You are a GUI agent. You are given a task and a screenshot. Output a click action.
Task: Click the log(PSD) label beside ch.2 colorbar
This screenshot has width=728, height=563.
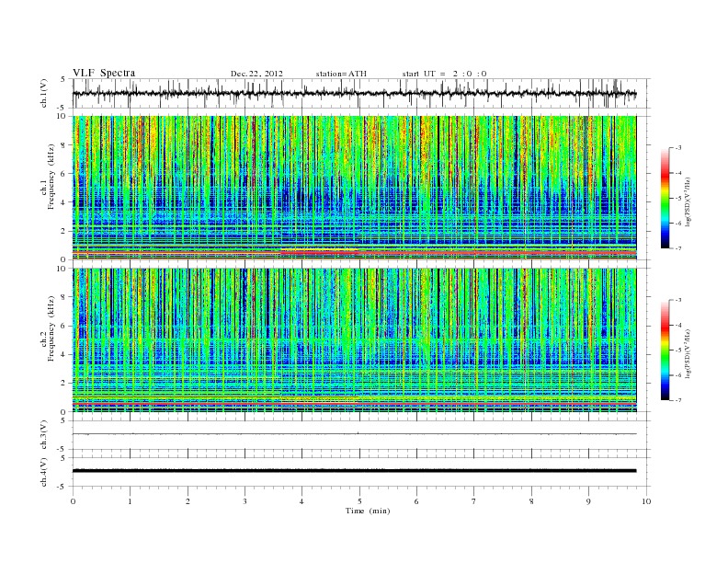point(688,353)
